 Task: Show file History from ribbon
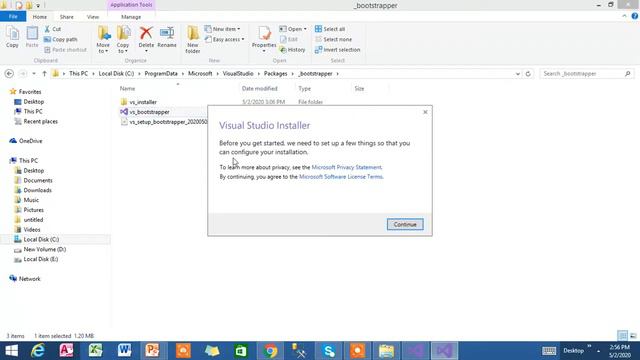292,49
